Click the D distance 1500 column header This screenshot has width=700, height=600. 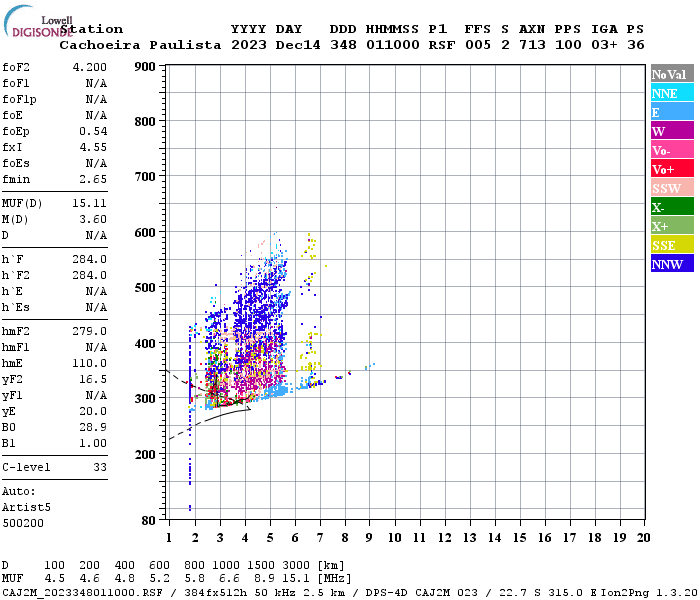pos(261,565)
